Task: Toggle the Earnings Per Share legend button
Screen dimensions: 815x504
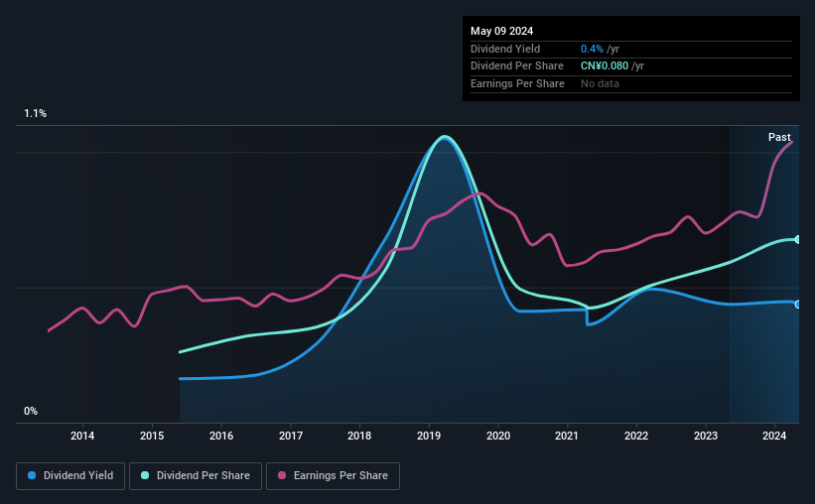Action: coord(333,476)
